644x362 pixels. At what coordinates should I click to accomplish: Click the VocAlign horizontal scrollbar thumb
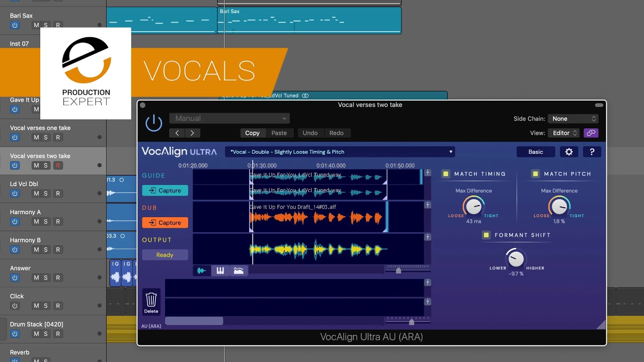[x=194, y=321]
